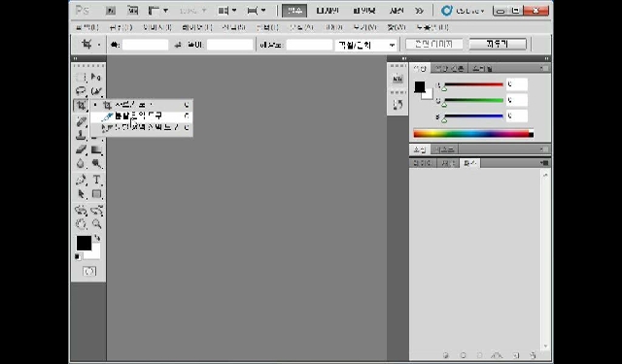Select the Move tool

tap(96, 77)
